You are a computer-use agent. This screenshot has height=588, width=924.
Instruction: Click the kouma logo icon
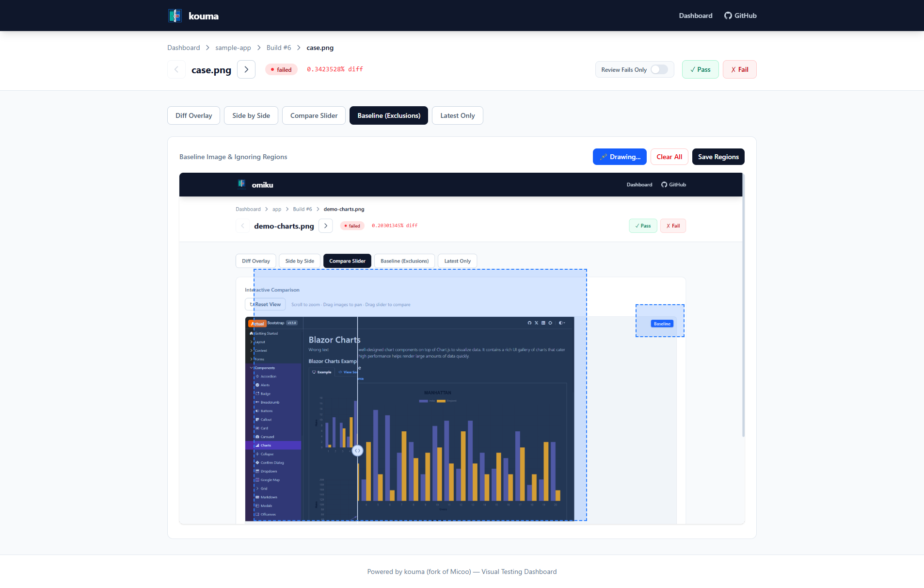pos(175,16)
